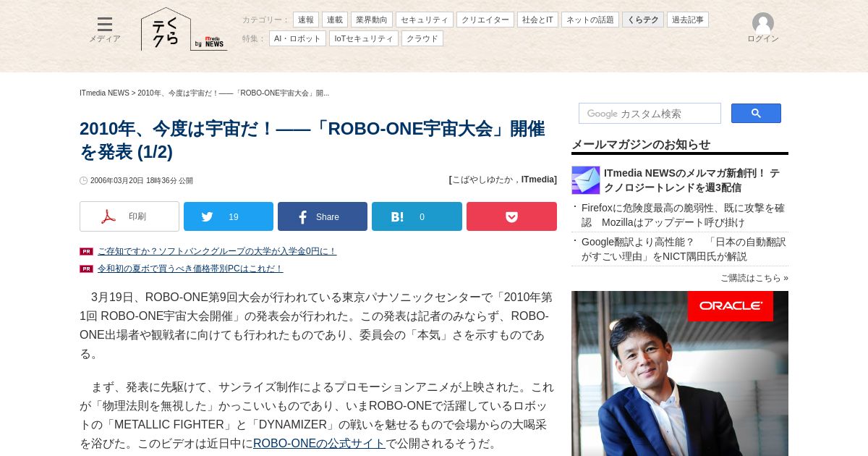This screenshot has width=868, height=456.
Task: Open the highlighted くらテク category
Action: [643, 20]
